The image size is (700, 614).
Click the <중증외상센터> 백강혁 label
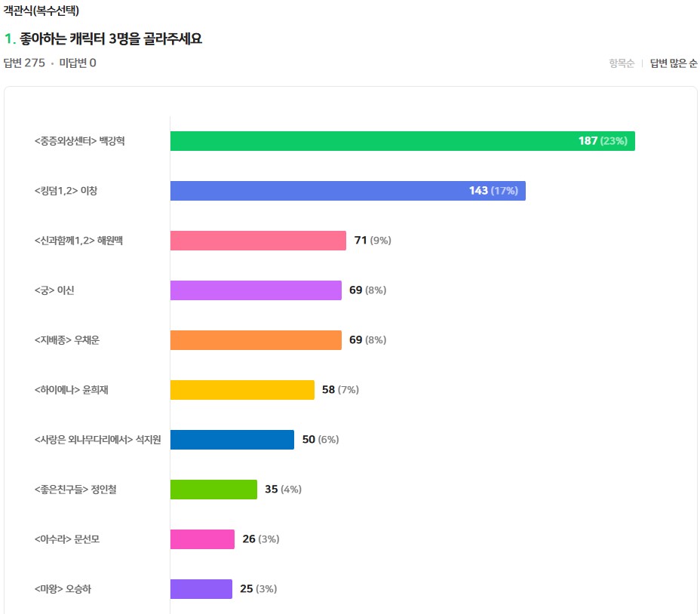(79, 141)
